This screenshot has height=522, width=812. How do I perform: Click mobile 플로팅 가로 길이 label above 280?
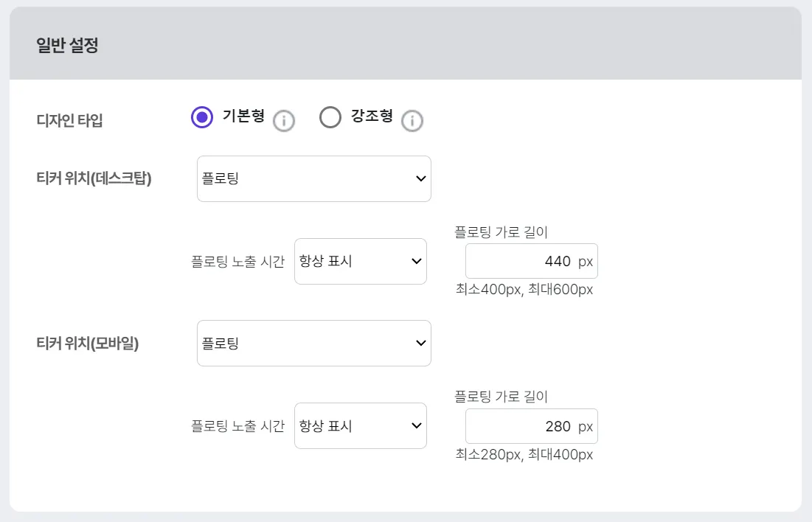pos(501,397)
